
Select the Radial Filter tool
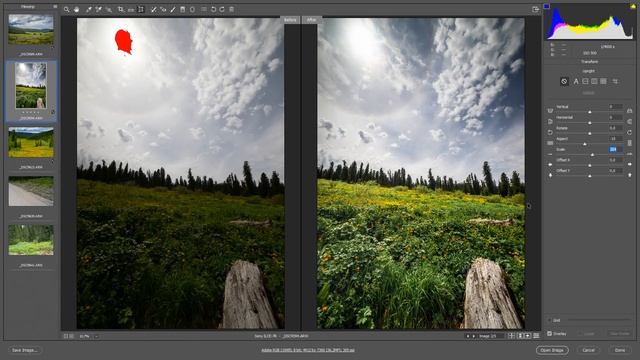(192, 9)
